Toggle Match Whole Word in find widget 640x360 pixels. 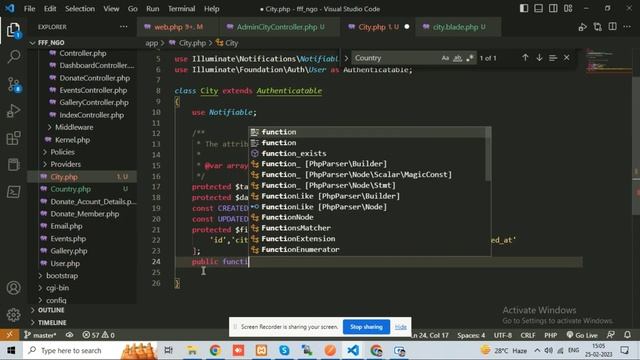458,58
